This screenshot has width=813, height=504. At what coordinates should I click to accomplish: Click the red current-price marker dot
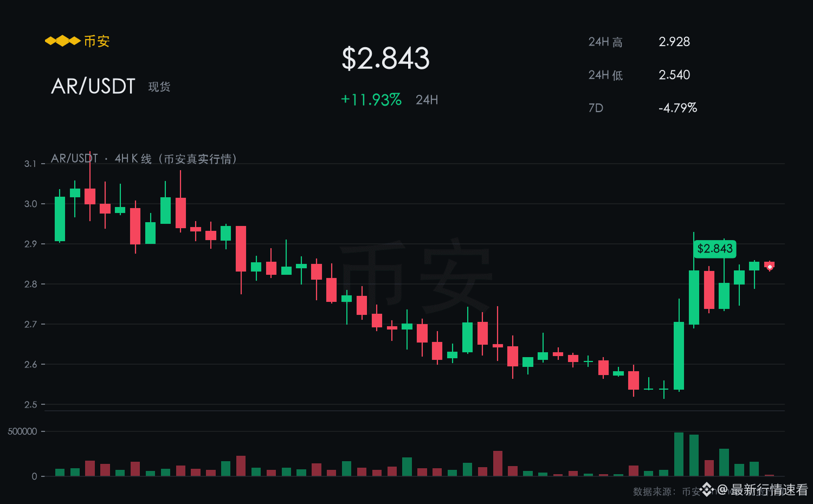[x=770, y=267]
